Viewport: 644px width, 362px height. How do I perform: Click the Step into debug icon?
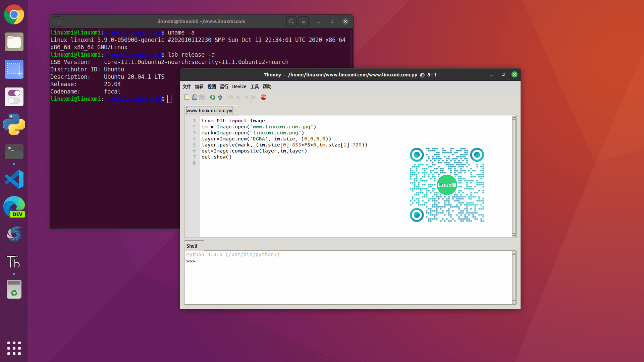pos(238,97)
